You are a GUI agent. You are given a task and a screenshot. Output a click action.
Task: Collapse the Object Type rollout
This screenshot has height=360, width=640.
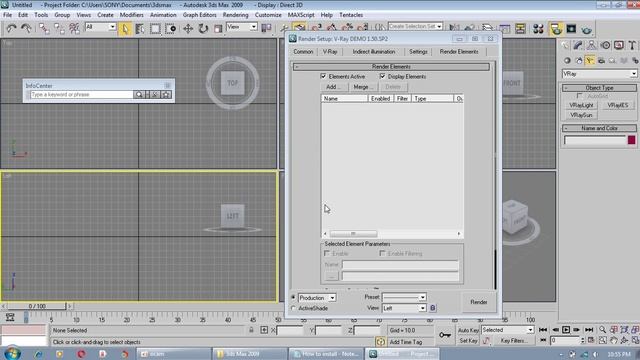[x=599, y=88]
